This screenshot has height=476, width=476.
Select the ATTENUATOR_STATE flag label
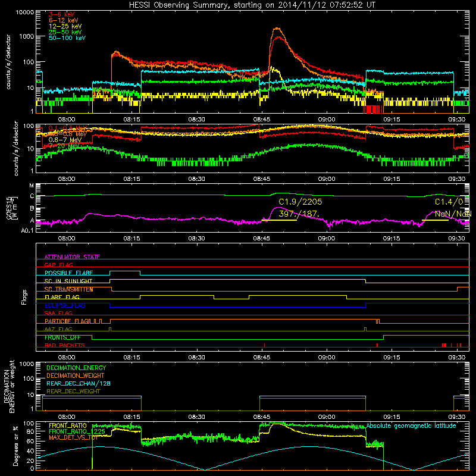click(x=72, y=257)
